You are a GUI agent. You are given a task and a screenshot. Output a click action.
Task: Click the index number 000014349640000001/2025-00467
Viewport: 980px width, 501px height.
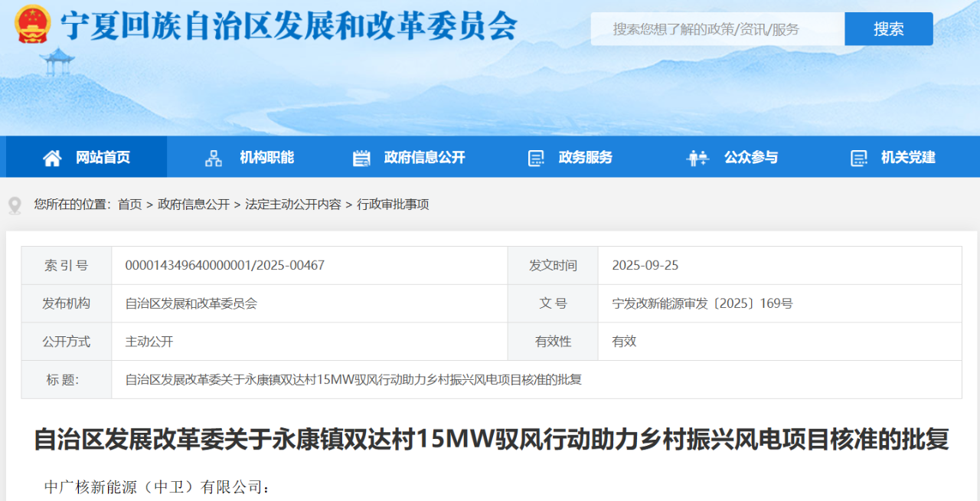[225, 266]
